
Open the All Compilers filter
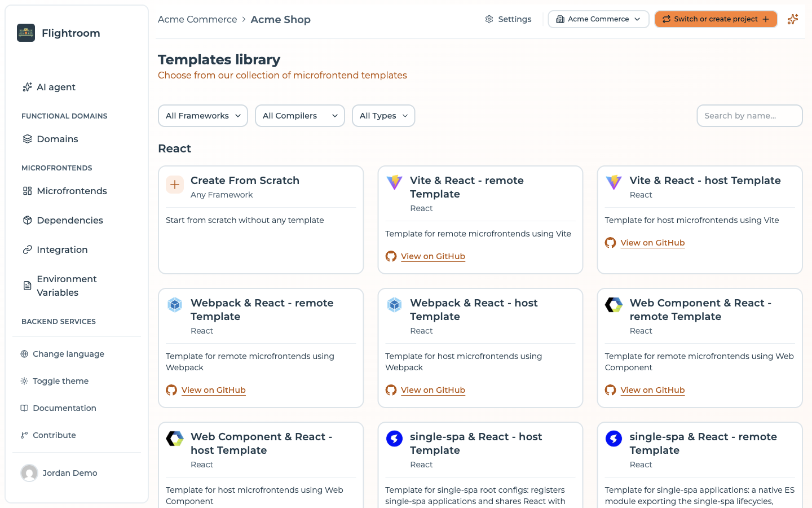coord(300,116)
